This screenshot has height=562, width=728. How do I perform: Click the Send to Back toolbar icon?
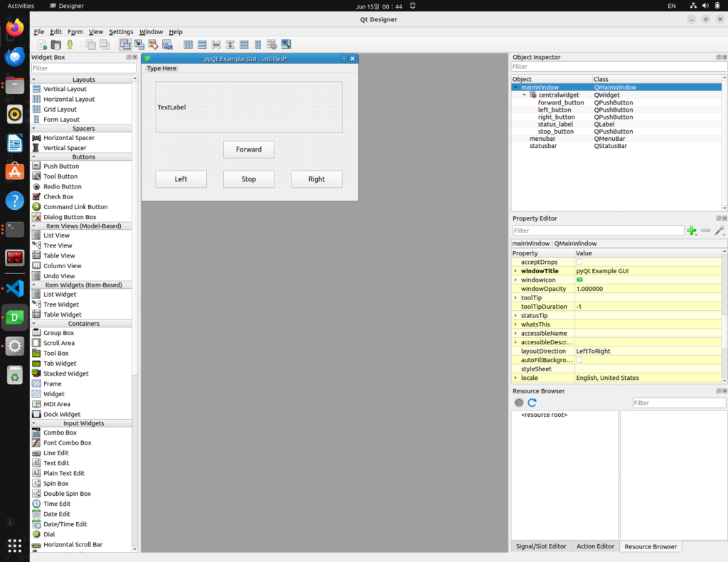point(91,45)
